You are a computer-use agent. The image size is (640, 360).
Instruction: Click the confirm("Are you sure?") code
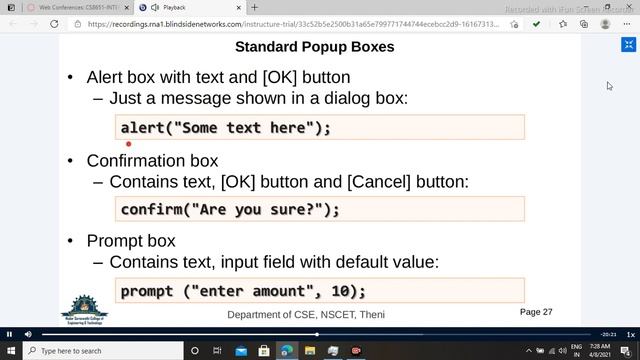[230, 209]
